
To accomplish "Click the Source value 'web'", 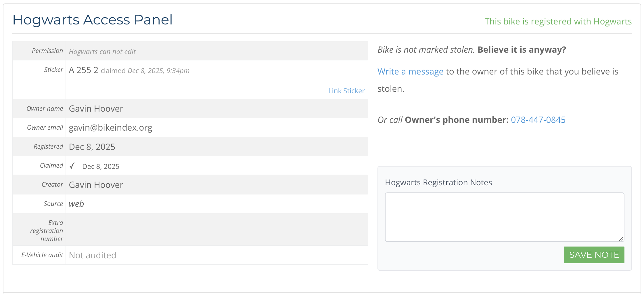I will coord(76,204).
